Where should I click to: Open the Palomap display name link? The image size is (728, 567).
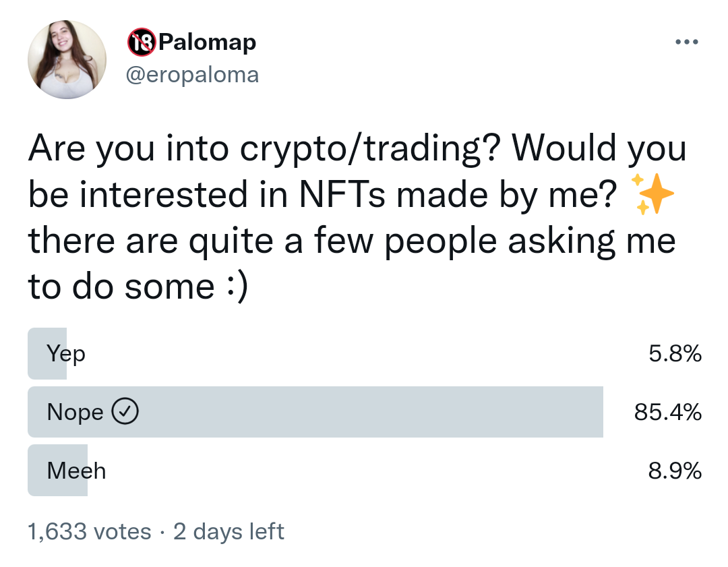click(207, 42)
